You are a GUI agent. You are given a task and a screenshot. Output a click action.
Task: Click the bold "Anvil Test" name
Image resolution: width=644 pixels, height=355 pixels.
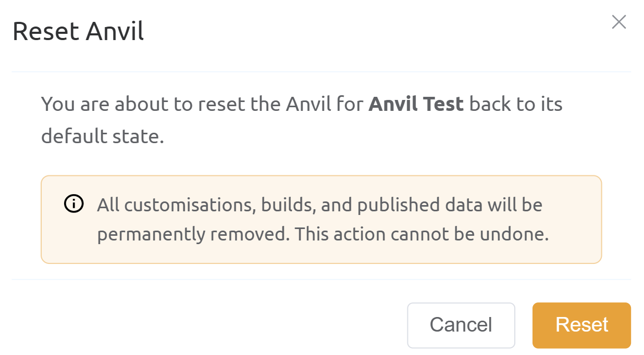click(416, 104)
